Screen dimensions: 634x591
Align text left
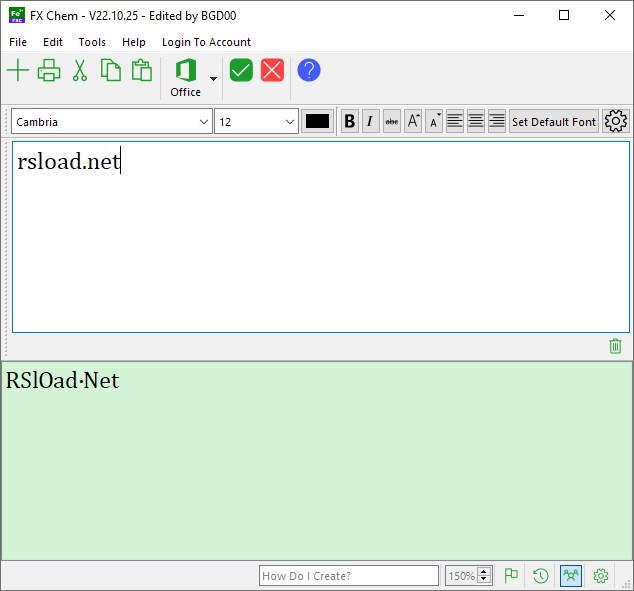[454, 121]
